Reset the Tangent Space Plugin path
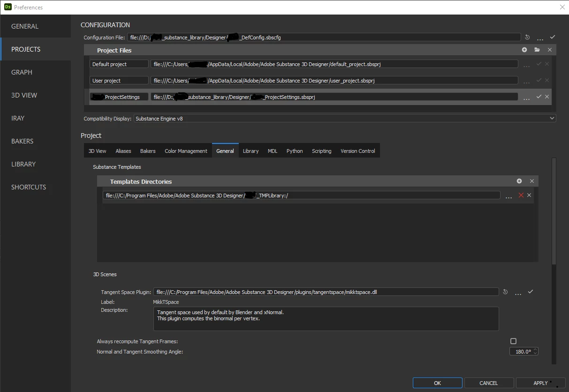 pos(505,292)
